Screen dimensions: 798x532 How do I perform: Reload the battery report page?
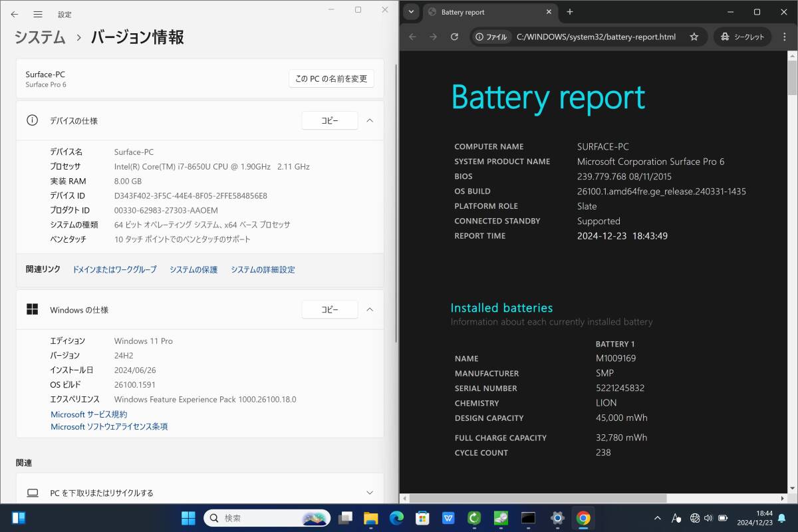454,37
